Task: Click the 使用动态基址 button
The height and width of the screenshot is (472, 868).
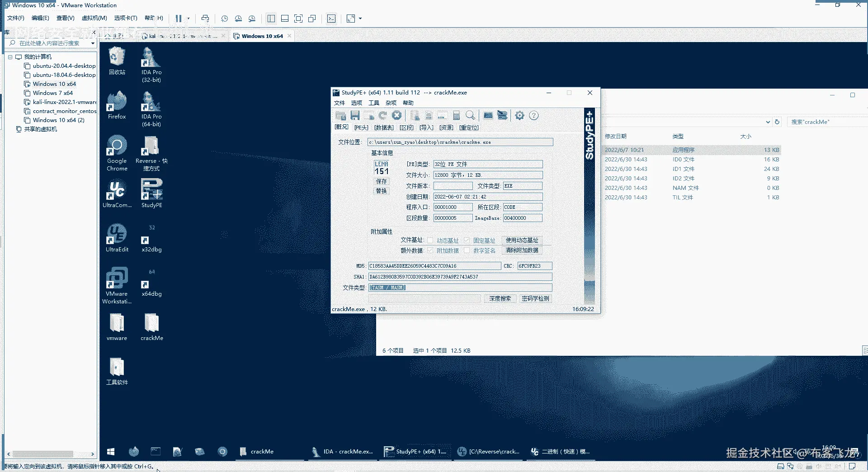Action: [522, 241]
